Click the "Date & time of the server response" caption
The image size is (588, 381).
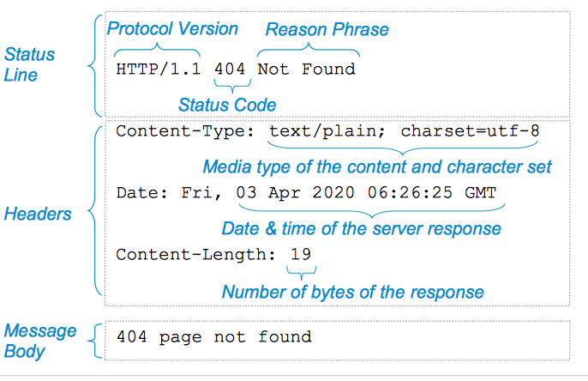click(x=361, y=229)
